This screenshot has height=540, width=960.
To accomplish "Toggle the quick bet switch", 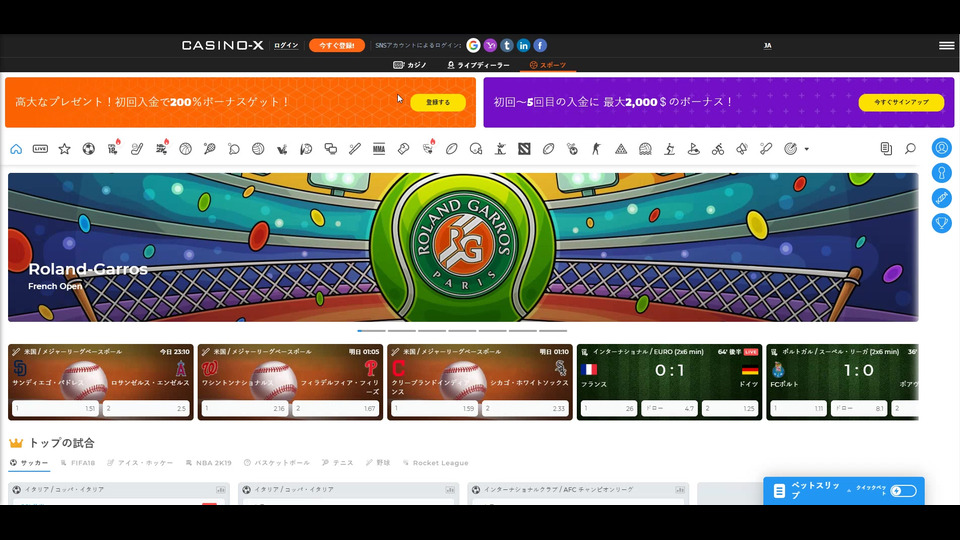I will coord(903,491).
